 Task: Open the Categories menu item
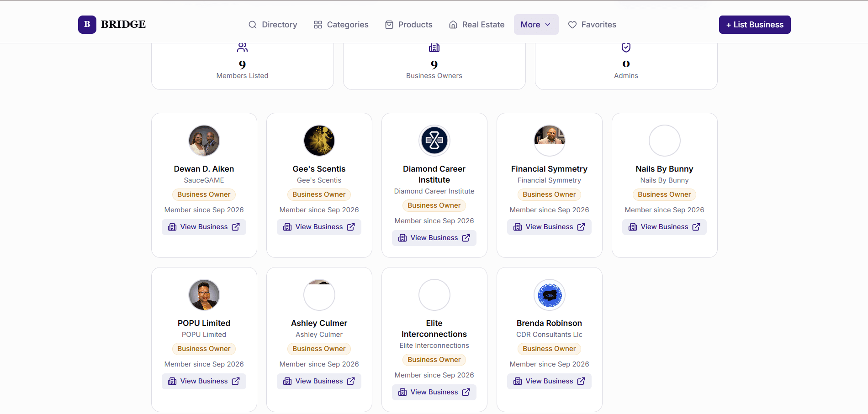tap(341, 25)
